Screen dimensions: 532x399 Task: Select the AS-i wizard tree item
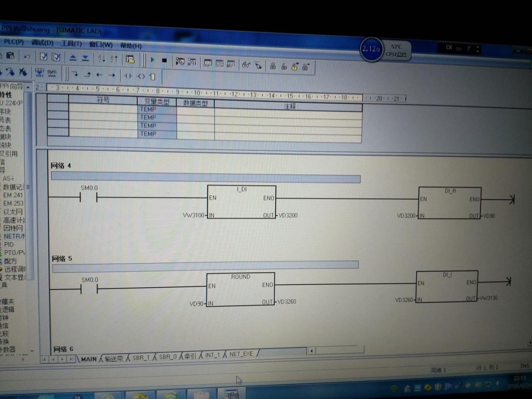8,178
